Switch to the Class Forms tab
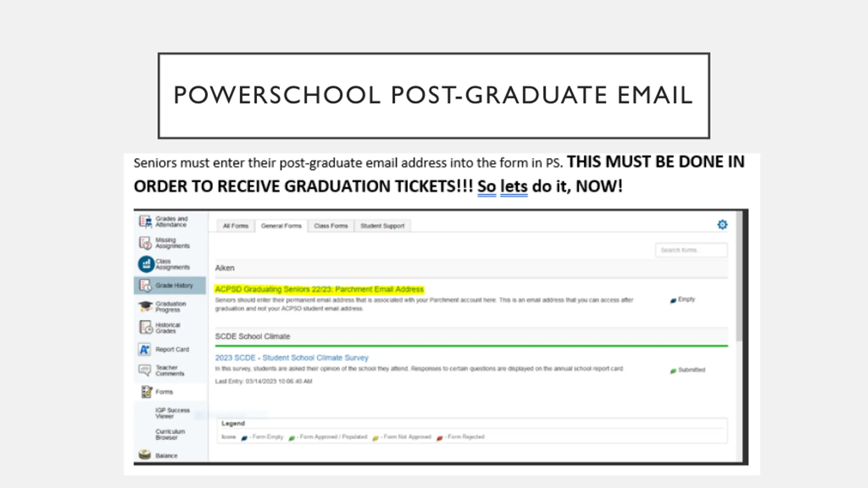Screen dimensions: 868x488 point(331,226)
